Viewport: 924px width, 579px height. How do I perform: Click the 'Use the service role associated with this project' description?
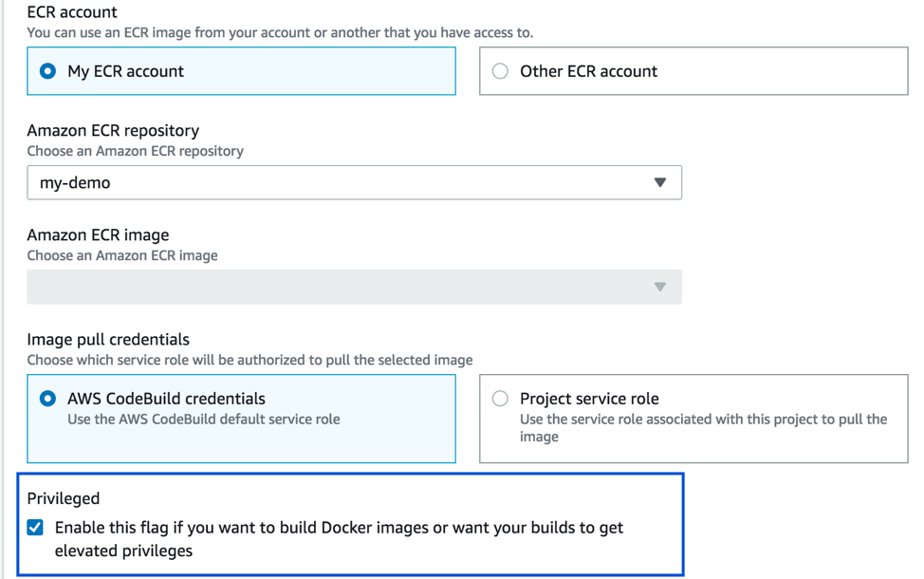[x=703, y=428]
